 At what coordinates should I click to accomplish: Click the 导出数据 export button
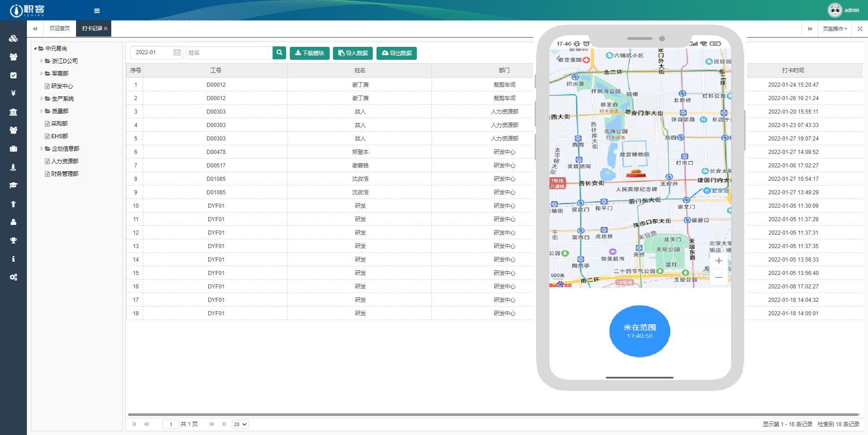(396, 53)
